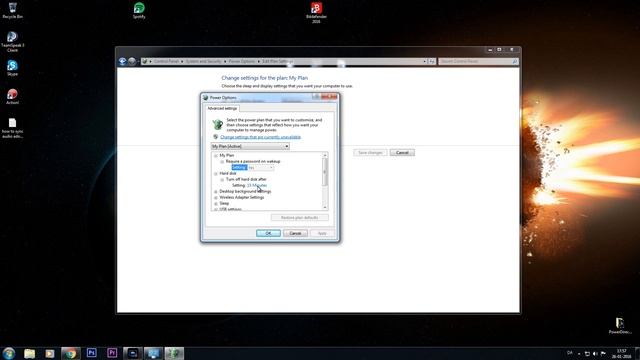Click the Restore plan defaults button
Screen dimensions: 640x360
coord(300,218)
